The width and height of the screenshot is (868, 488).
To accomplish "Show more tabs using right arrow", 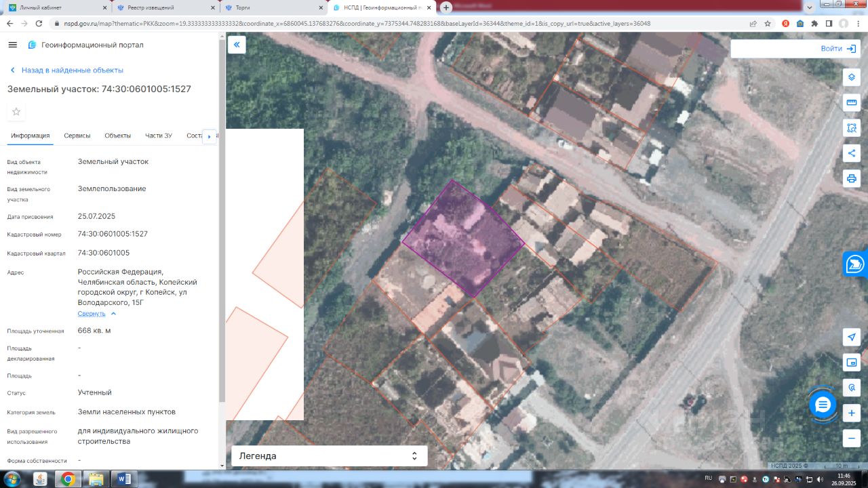I will pos(210,136).
